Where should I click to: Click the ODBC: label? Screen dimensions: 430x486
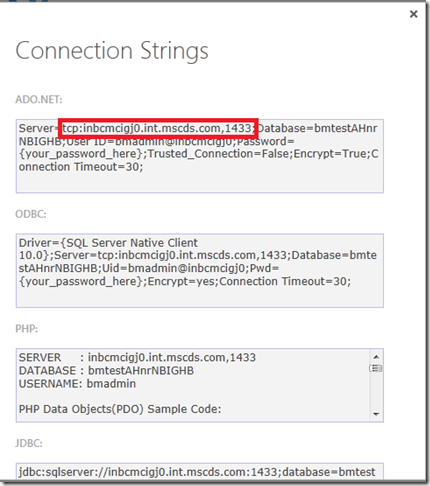[31, 214]
